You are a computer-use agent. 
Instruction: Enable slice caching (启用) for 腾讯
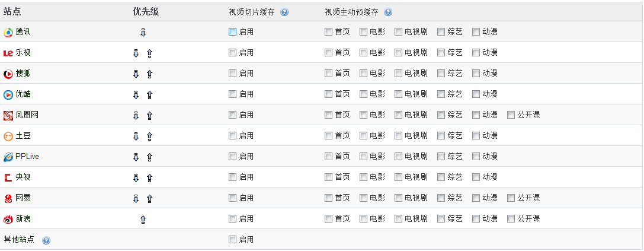coord(232,32)
